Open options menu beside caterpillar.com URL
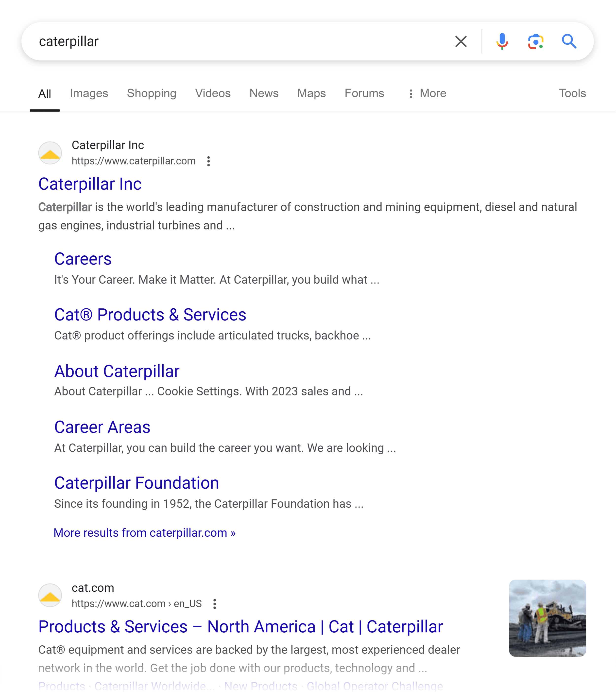Image resolution: width=616 pixels, height=692 pixels. 208,161
